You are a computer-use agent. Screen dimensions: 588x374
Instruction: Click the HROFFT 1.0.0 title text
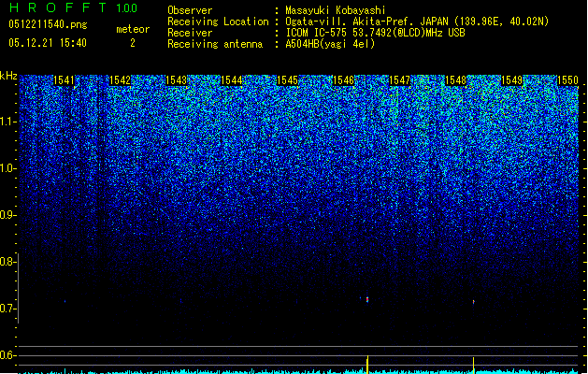[x=74, y=7]
